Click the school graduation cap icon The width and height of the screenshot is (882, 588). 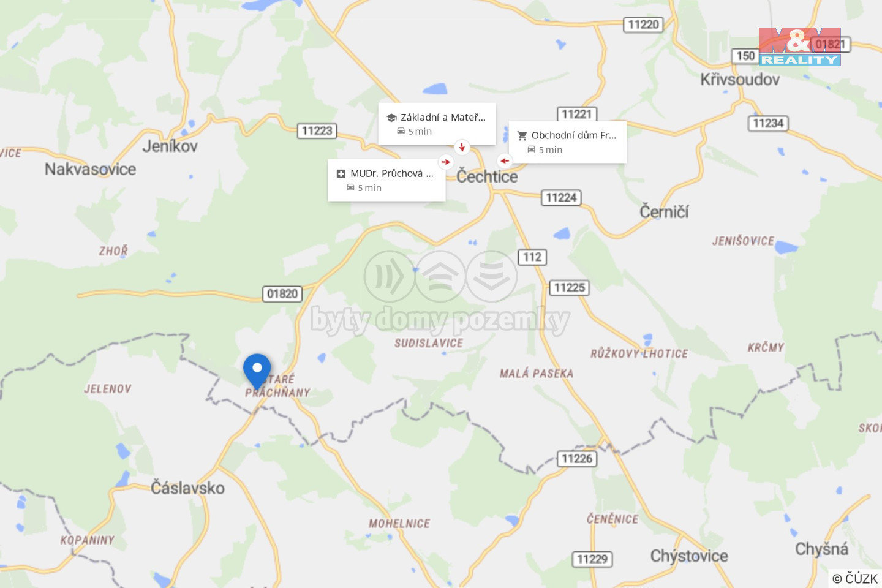coord(391,118)
